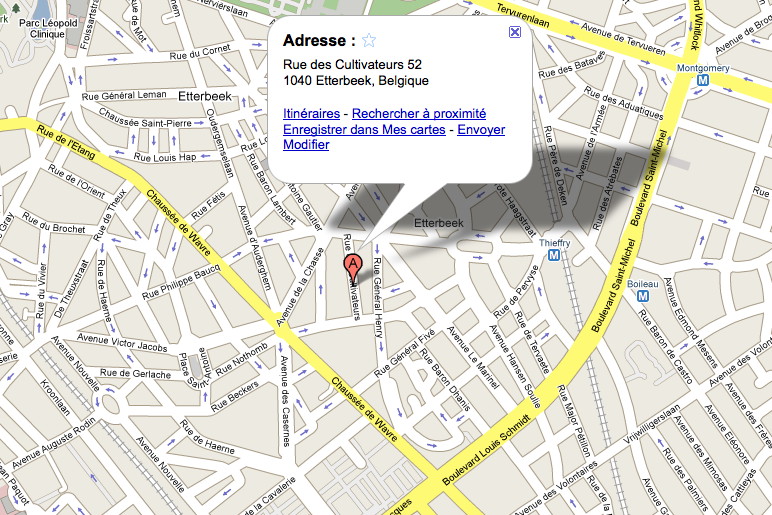Click the Rue des Atrébates label
Screen dimensions: 772x515
tap(608, 193)
